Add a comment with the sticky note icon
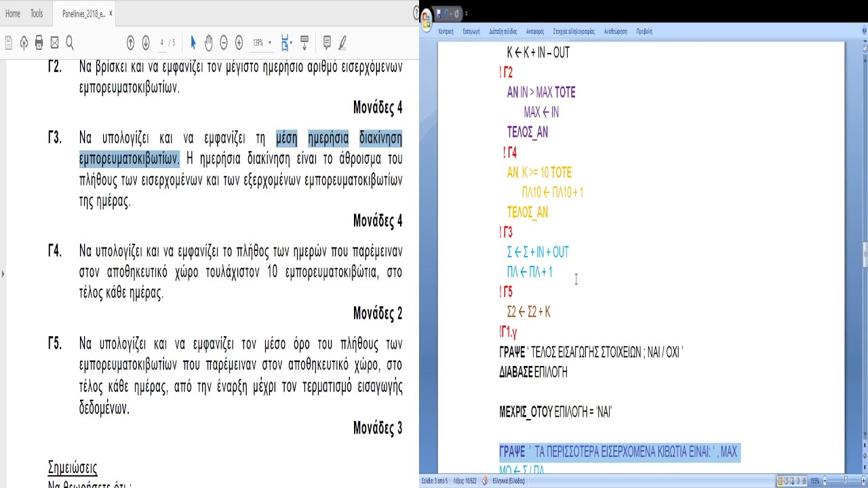The height and width of the screenshot is (488, 868). 327,43
